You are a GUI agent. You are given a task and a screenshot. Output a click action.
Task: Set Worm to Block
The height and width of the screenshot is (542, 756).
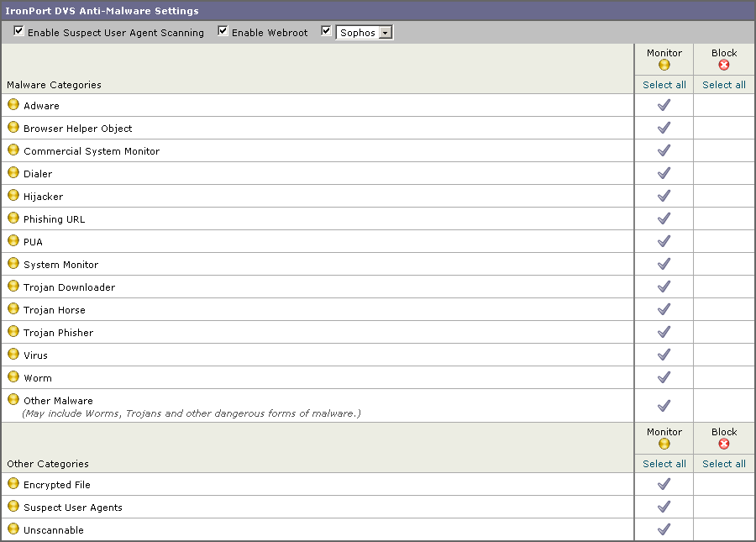[x=724, y=377]
